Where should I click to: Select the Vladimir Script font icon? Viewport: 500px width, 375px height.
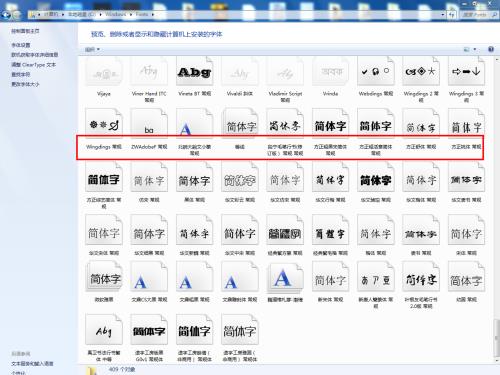285,72
